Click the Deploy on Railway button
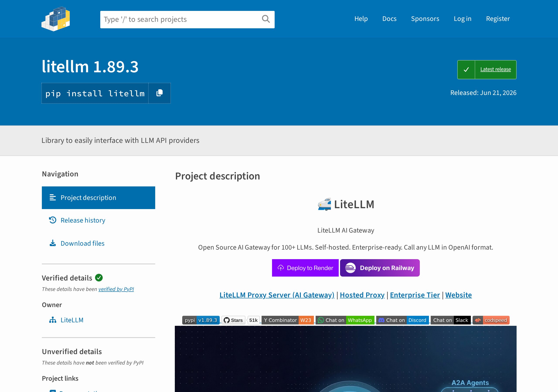This screenshot has width=558, height=392. 380,268
